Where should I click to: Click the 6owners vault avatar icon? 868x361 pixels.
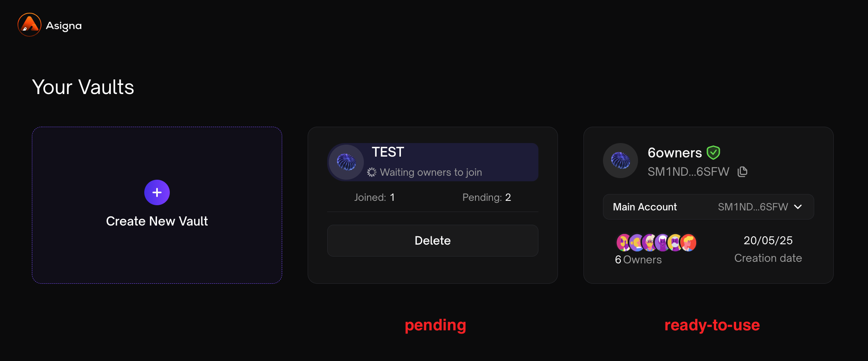click(621, 161)
